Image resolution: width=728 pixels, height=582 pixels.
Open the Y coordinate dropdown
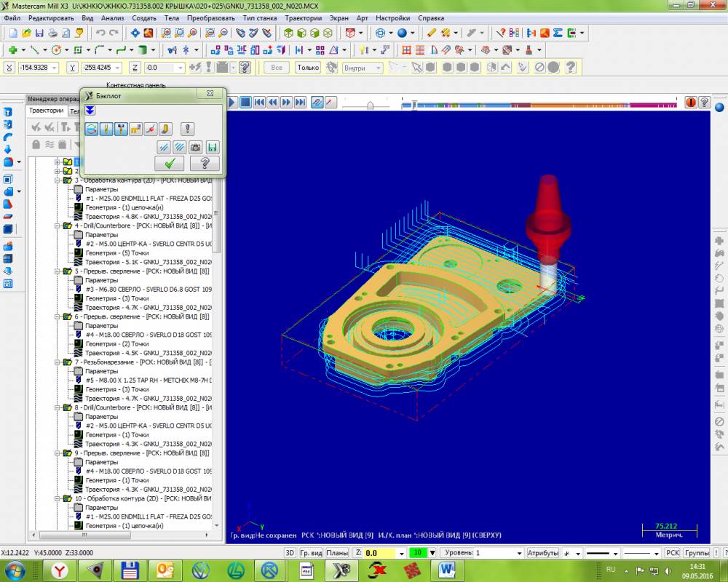(117, 68)
